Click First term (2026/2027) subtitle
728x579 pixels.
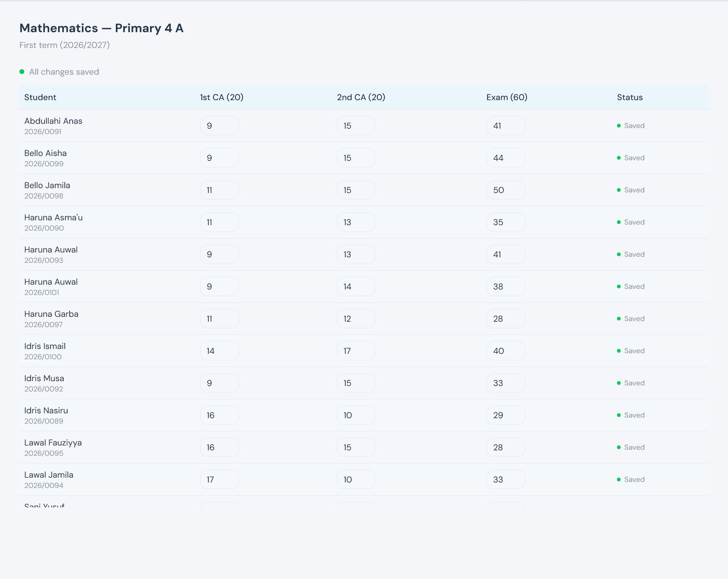point(65,45)
